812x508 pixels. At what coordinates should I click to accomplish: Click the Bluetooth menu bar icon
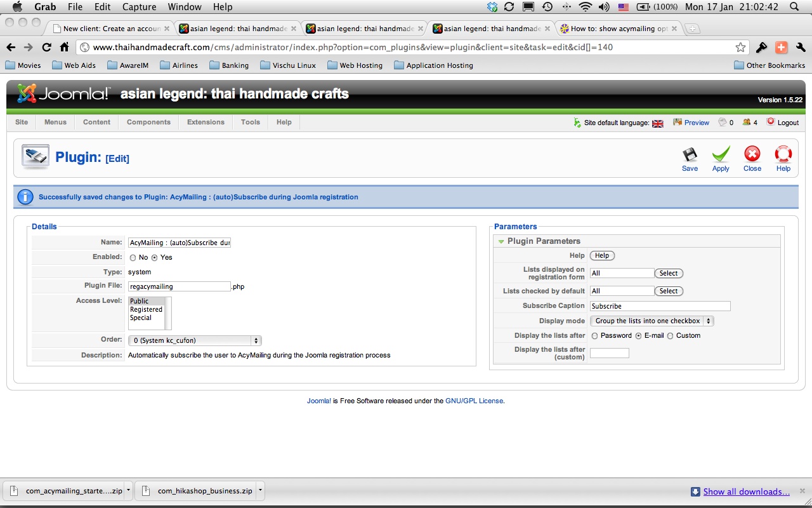pos(566,7)
